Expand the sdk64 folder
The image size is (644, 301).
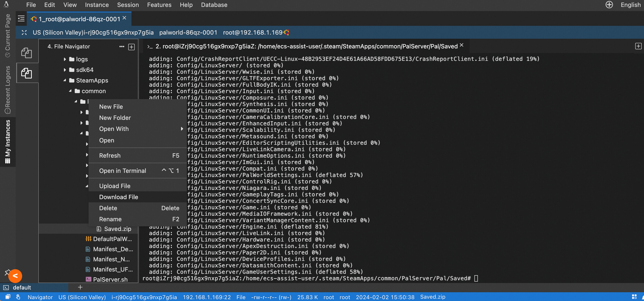[x=65, y=70]
